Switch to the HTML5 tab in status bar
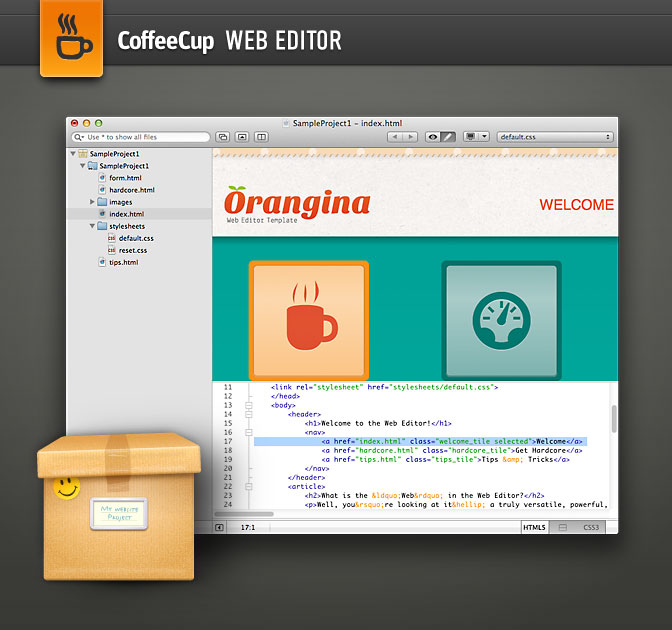 [x=534, y=528]
